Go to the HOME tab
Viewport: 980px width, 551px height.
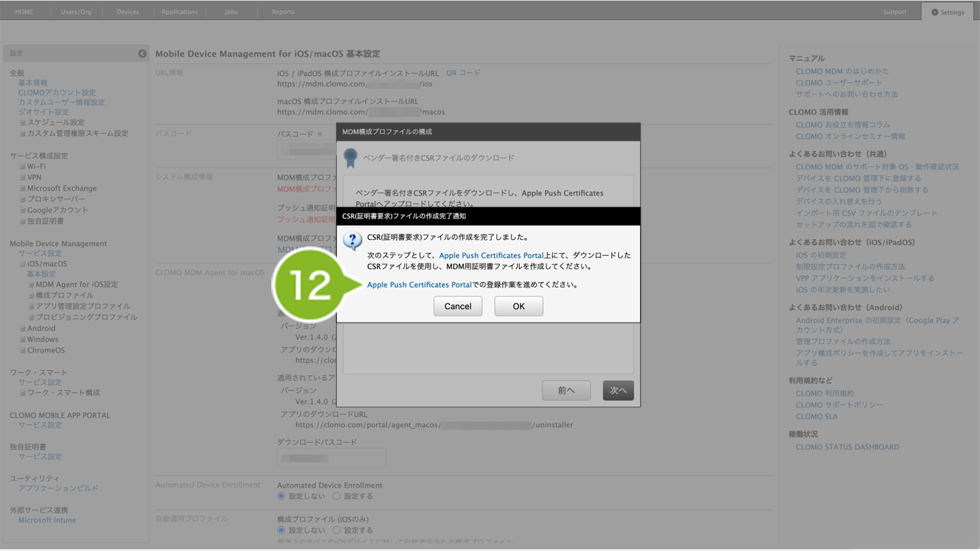pos(24,12)
